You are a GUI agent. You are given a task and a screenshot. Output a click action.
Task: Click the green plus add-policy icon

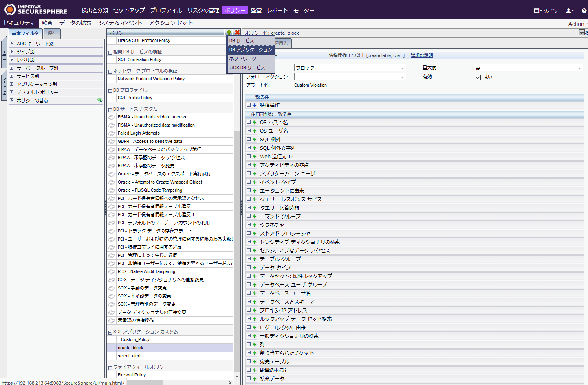click(x=229, y=32)
